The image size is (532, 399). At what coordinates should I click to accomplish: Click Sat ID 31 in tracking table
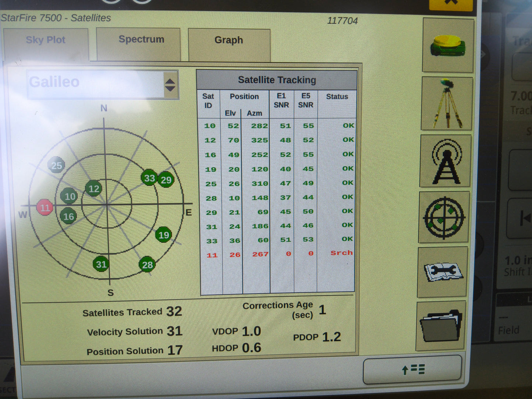(212, 227)
